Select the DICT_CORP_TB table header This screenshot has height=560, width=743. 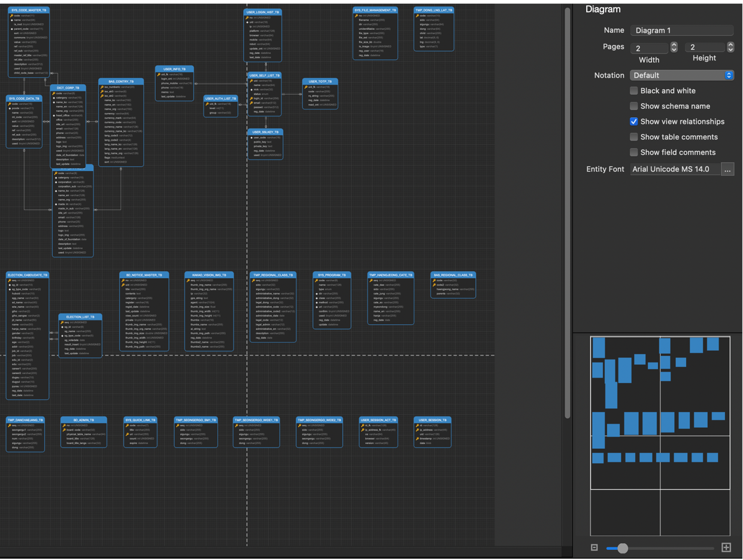[68, 88]
